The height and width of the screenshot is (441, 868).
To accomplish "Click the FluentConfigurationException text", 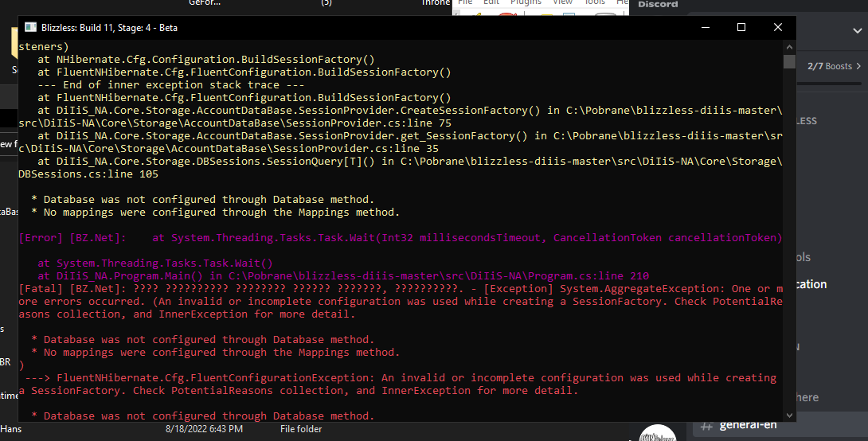I will [x=215, y=378].
